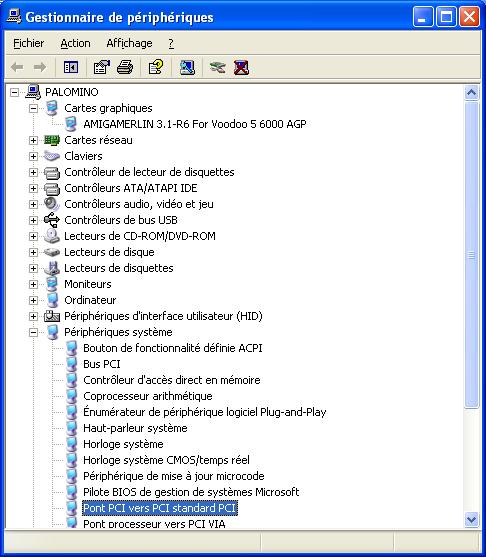486x557 pixels.
Task: Click the update driver toolbar icon
Action: (x=217, y=67)
